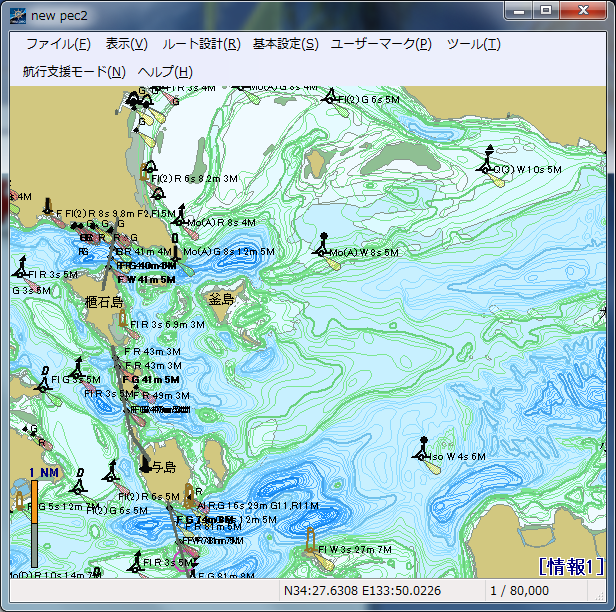Viewport: 616px width, 612px height.
Task: Open the ファイル(F) menu
Action: (58, 44)
